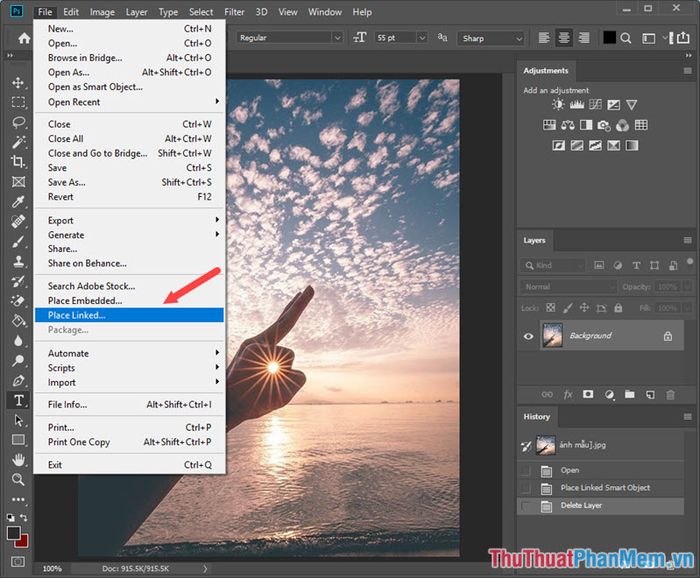Open the Edit menu
Screen dimensions: 700x578
click(71, 12)
